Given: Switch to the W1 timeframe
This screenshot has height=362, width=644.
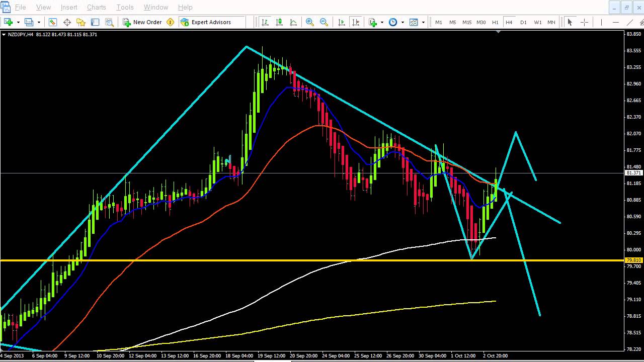Looking at the screenshot, I should tap(538, 22).
